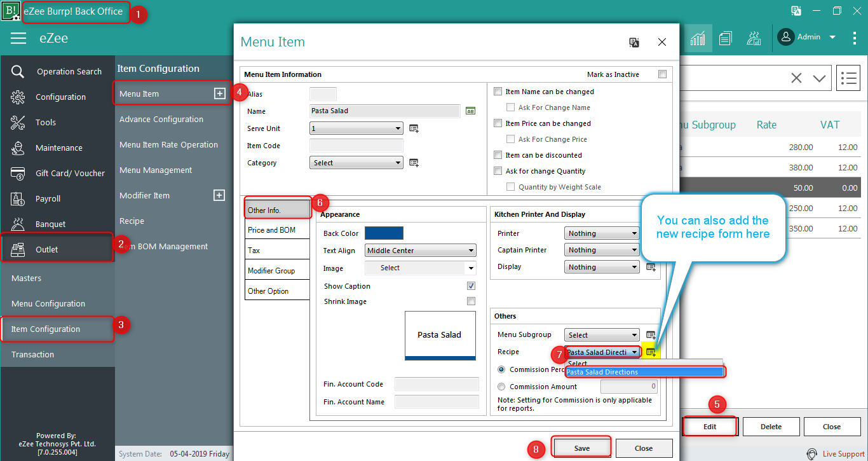
Task: Click the translate icon in Menu Item dialog
Action: pyautogui.click(x=634, y=42)
